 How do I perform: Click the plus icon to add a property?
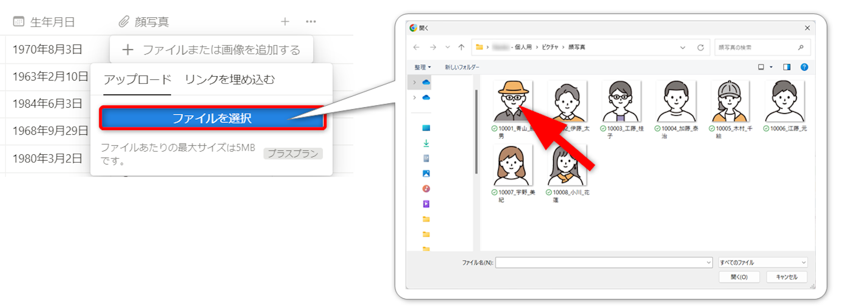(285, 22)
